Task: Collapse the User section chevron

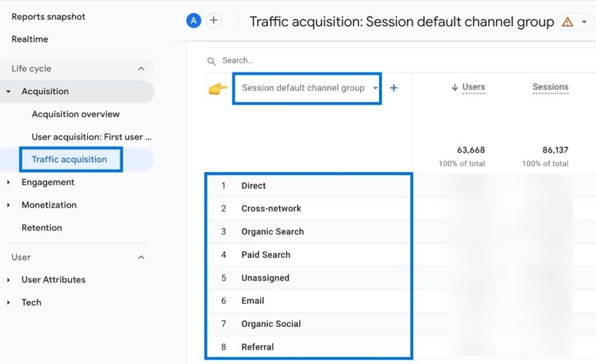Action: point(141,257)
